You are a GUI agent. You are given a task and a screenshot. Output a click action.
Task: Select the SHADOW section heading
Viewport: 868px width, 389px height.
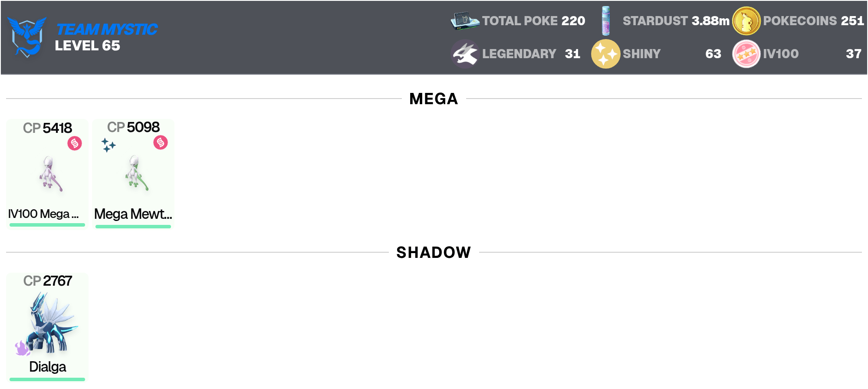pyautogui.click(x=434, y=252)
